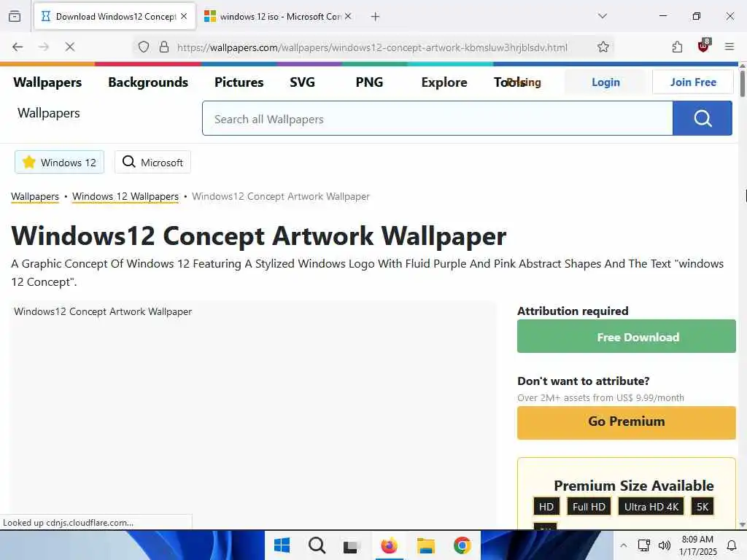The width and height of the screenshot is (747, 560).
Task: Click the "Attribution required" label
Action: tap(573, 311)
